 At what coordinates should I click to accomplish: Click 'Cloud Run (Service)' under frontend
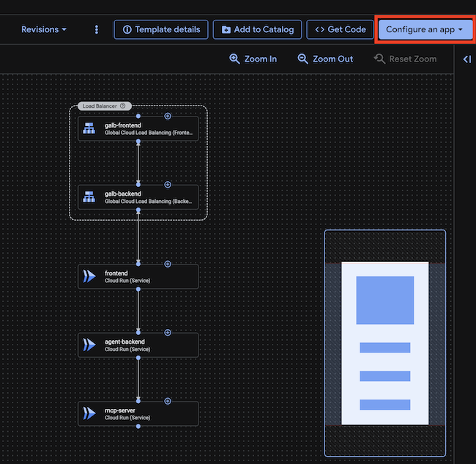pyautogui.click(x=127, y=281)
